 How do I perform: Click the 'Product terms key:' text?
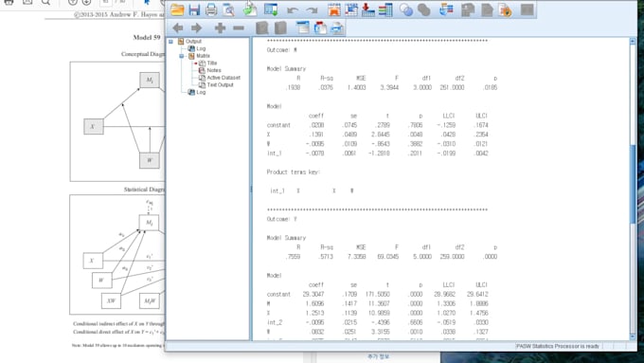point(294,172)
